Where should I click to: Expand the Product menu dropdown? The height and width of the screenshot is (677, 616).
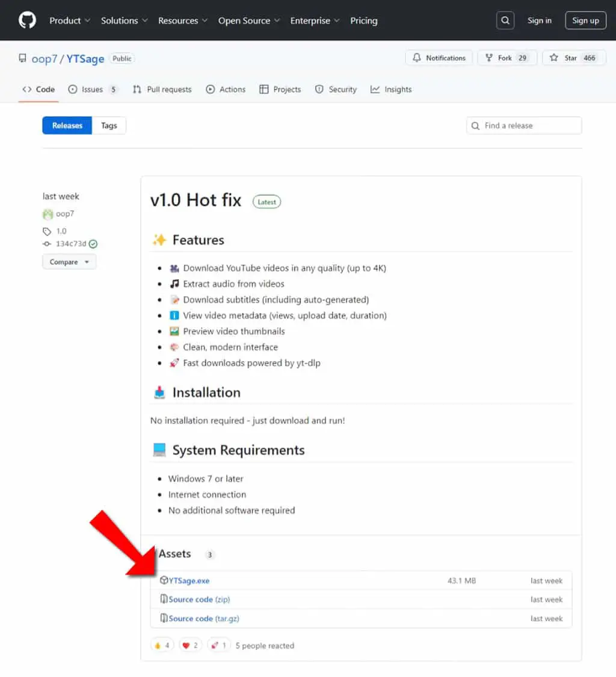click(x=70, y=20)
